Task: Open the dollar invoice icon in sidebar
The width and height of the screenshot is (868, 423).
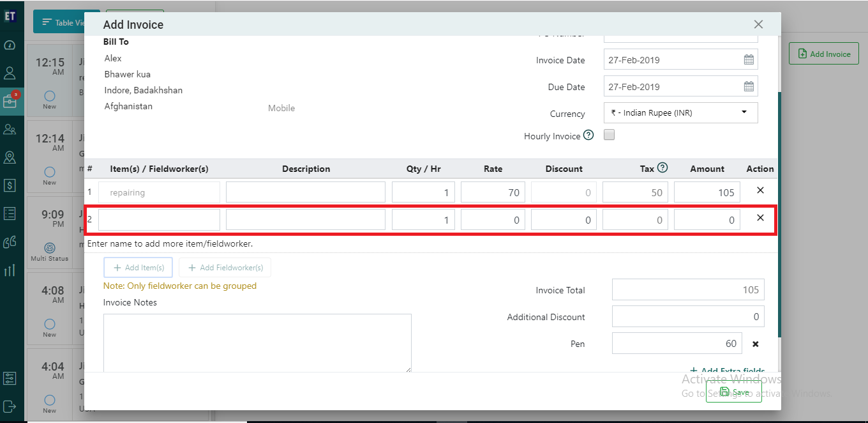Action: [x=10, y=185]
